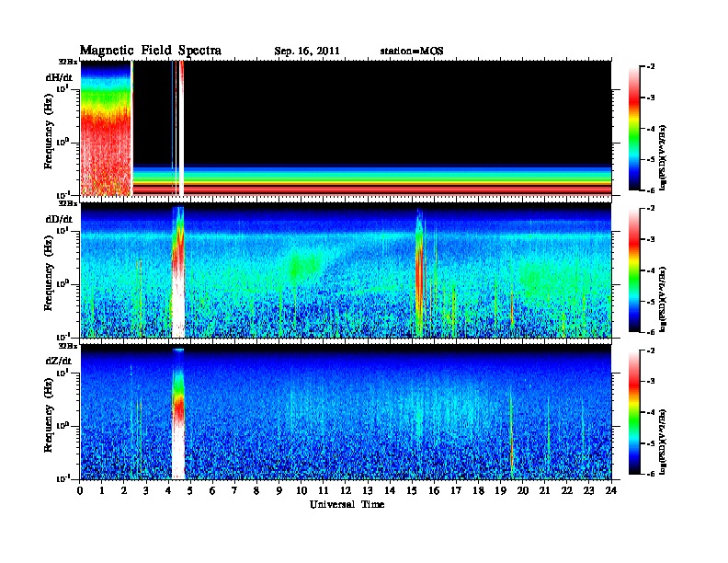Click the hour "12" tick label on time axis

(346, 491)
